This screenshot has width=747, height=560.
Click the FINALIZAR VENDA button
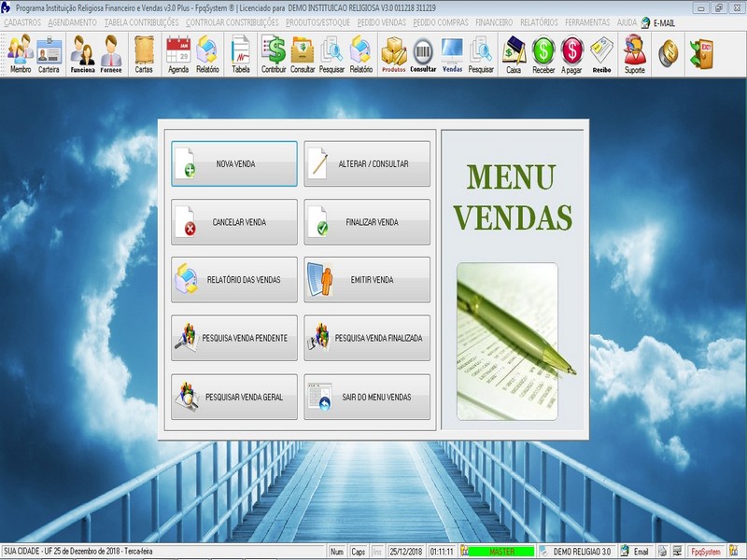point(367,222)
